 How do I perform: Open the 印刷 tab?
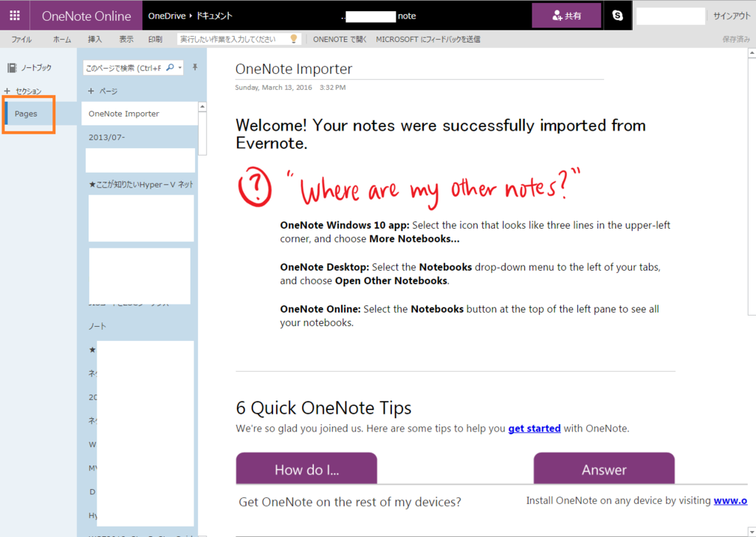coord(155,40)
